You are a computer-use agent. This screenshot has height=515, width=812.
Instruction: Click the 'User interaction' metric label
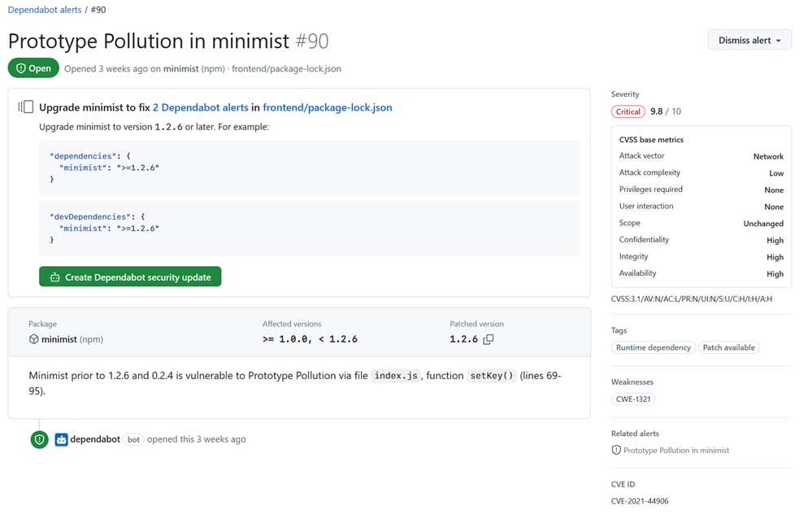646,206
